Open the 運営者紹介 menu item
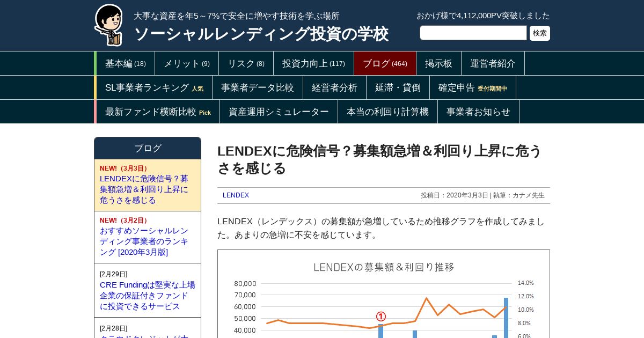The image size is (644, 338). 493,63
